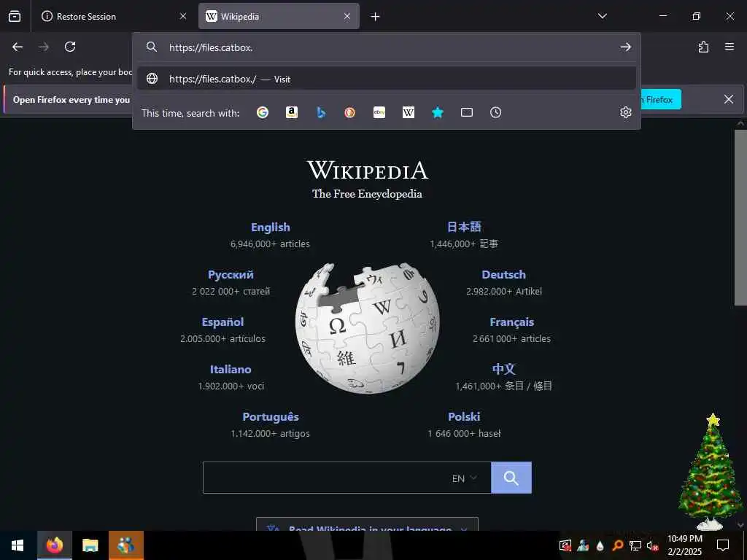Open 中文 Wikipedia link
Screen dimensions: 747x560
tap(503, 369)
